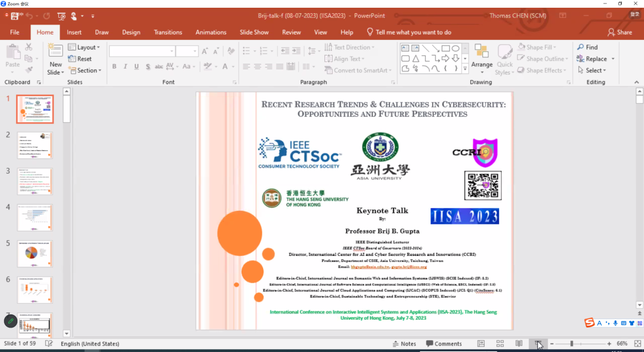Viewport: 644px width, 352px height.
Task: Open the Select dropdown in Editing
Action: click(x=592, y=70)
